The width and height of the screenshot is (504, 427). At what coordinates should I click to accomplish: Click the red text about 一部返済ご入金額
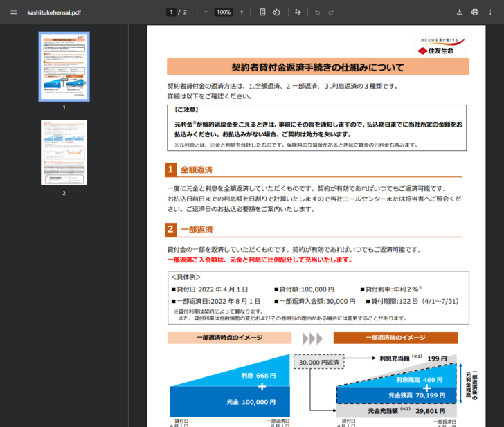tap(260, 260)
